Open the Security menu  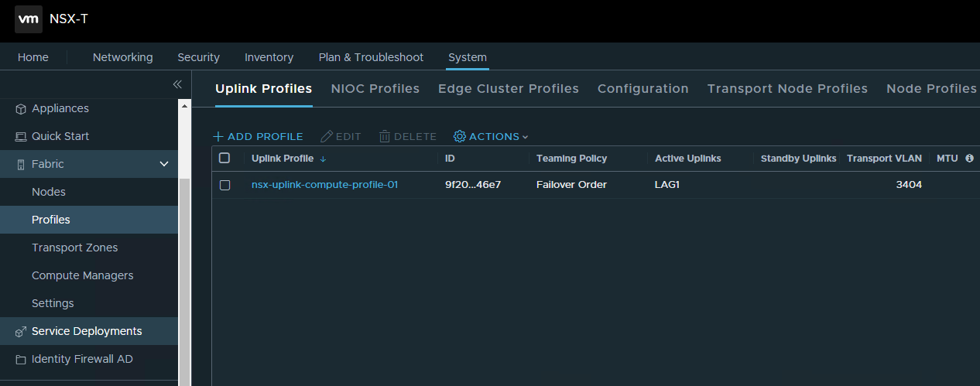point(199,57)
